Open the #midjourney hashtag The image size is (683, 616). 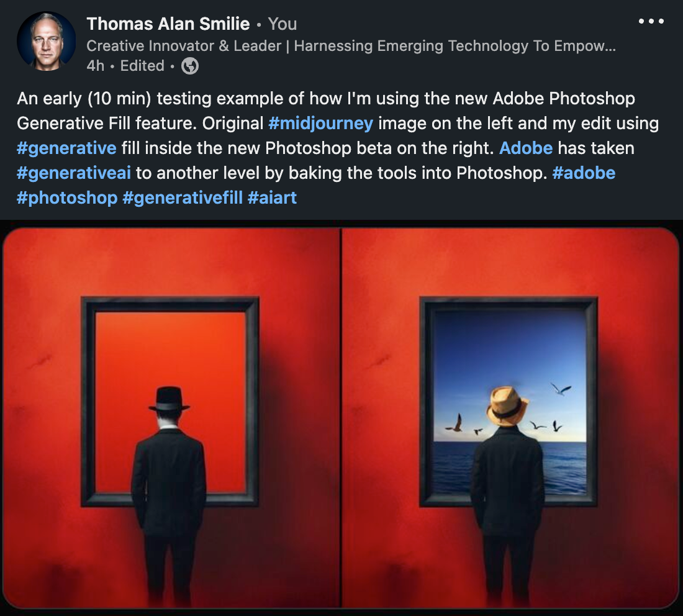320,124
